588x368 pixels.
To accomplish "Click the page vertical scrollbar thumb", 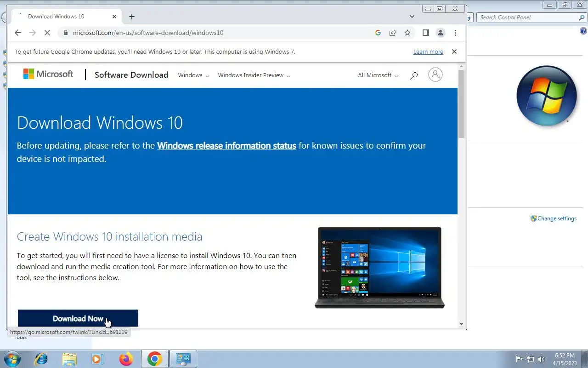I will 461,104.
